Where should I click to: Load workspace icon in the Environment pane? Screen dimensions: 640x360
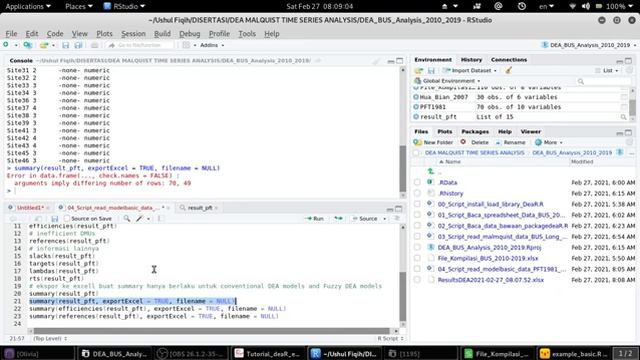click(419, 71)
